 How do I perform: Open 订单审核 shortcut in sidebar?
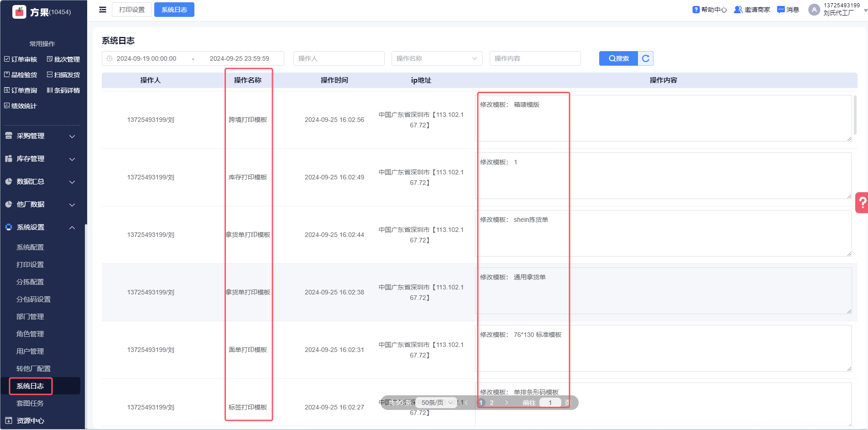(x=21, y=59)
